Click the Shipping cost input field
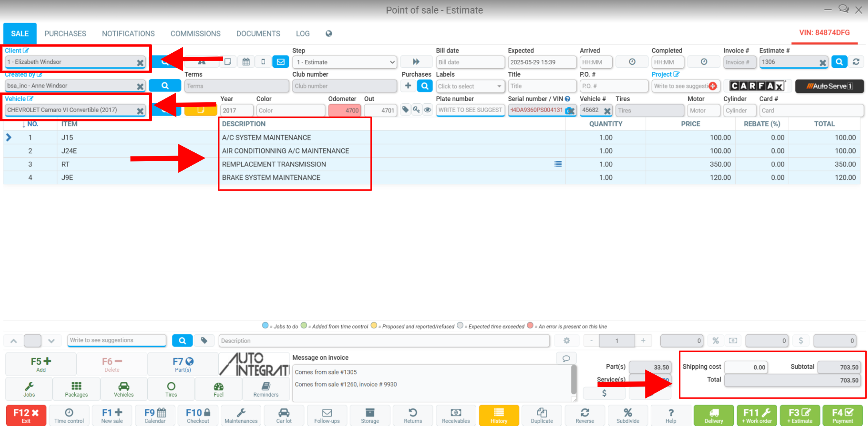This screenshot has height=428, width=868. pyautogui.click(x=746, y=367)
